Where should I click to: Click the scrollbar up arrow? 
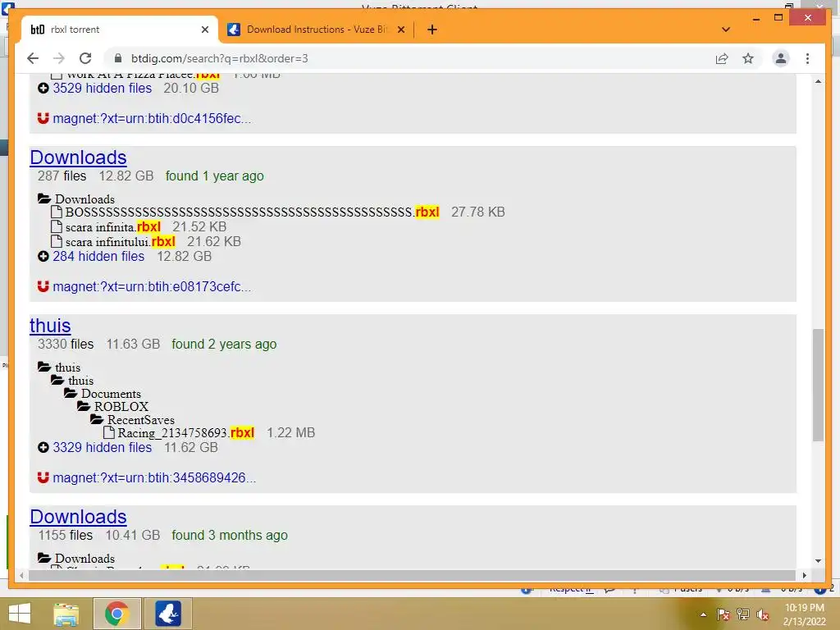(818, 81)
